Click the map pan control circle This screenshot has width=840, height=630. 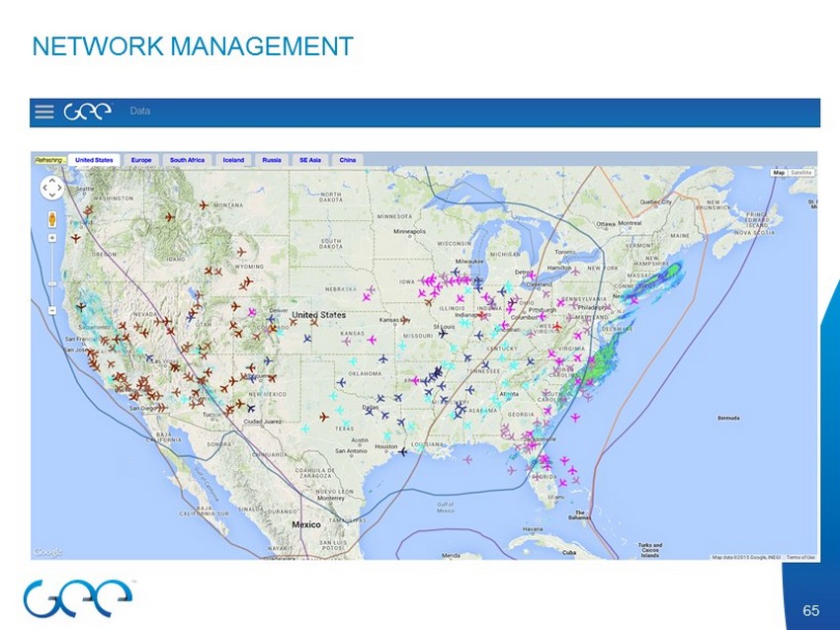(x=51, y=188)
